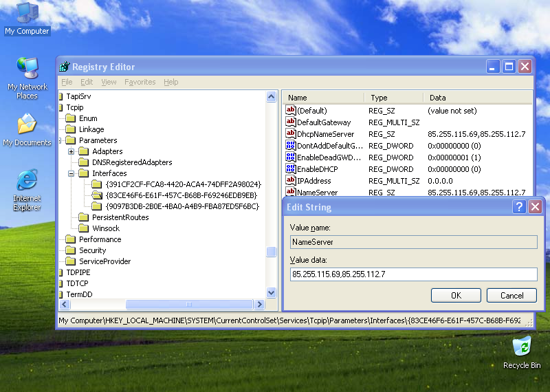The image size is (550, 392).
Task: Open My Computer desktop icon
Action: (27, 19)
